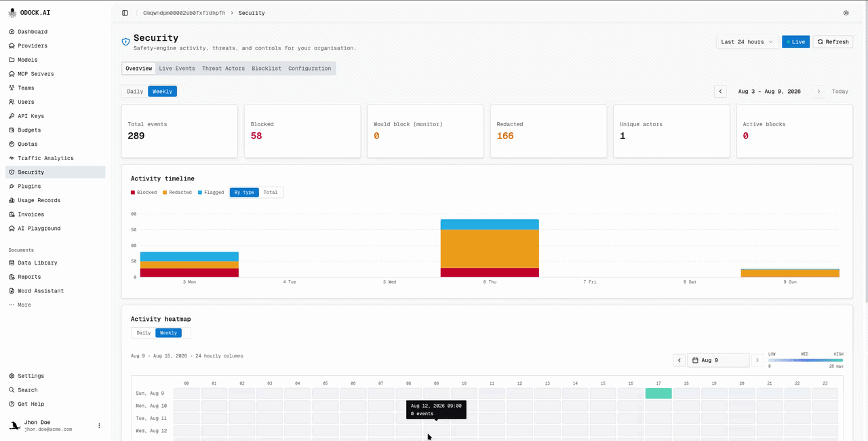Switch timeline to Total
Screen dimensions: 868x441
click(271, 192)
